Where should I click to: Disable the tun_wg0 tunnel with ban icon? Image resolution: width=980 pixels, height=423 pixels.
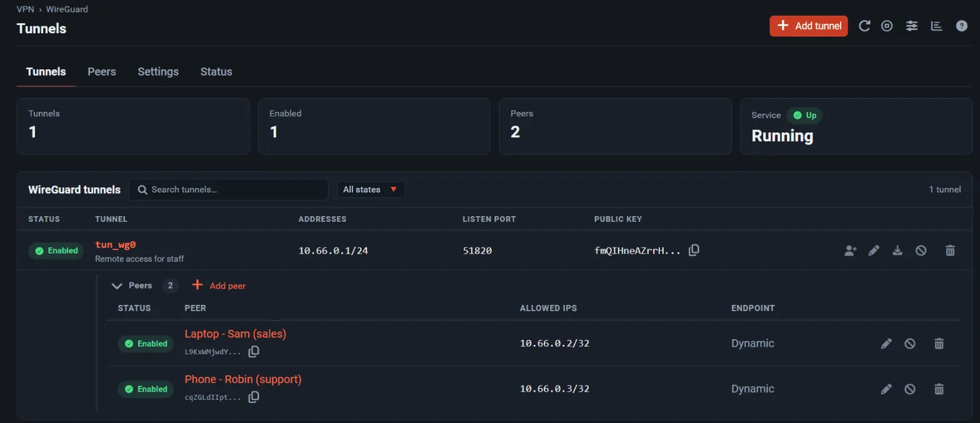pos(921,251)
